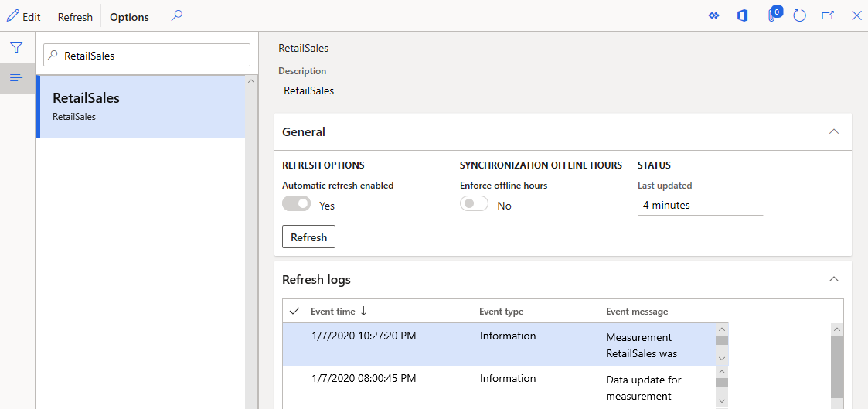The width and height of the screenshot is (868, 409).
Task: Sort by Event time descending arrow
Action: point(364,311)
